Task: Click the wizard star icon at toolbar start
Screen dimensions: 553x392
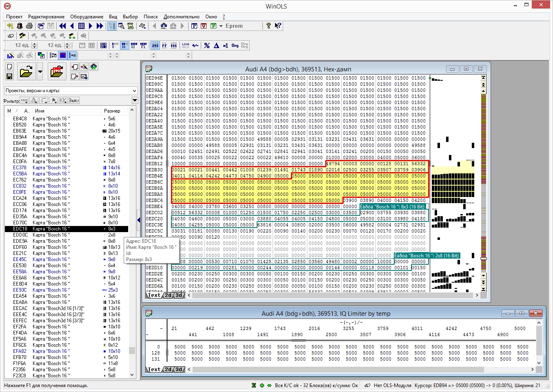Action: pyautogui.click(x=10, y=26)
